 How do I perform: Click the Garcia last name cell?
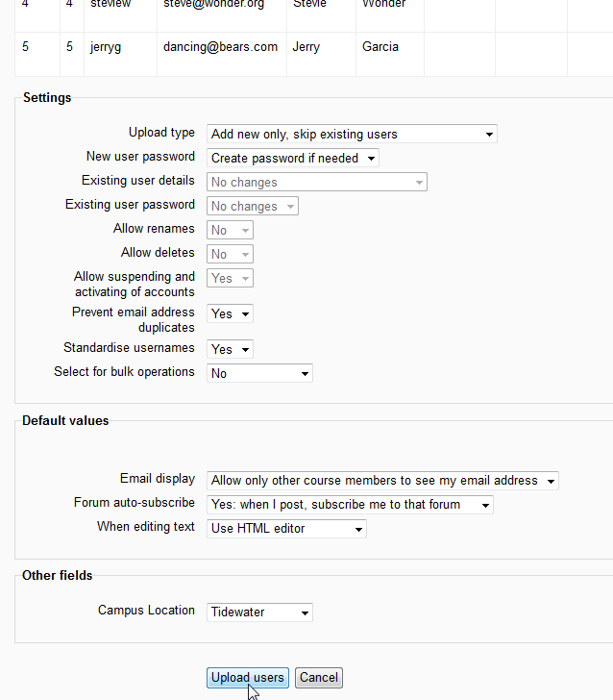click(380, 47)
